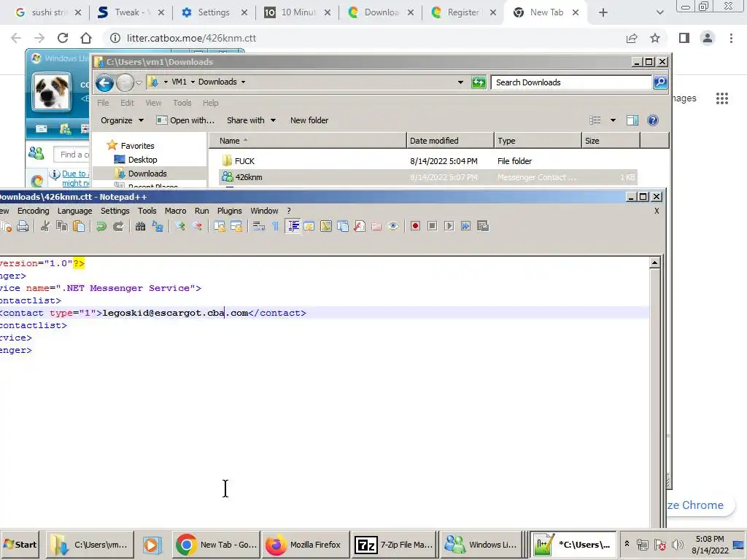The width and height of the screenshot is (747, 560).
Task: Toggle the Explorer preview pane icon
Action: 632,120
